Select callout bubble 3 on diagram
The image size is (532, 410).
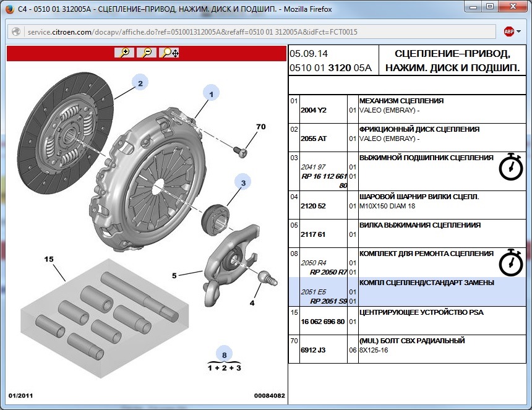[x=243, y=182]
